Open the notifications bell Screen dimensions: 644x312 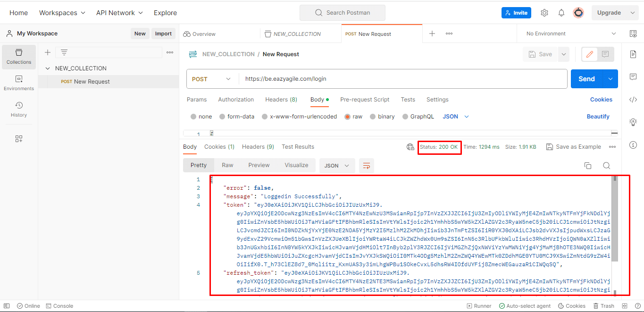(561, 13)
